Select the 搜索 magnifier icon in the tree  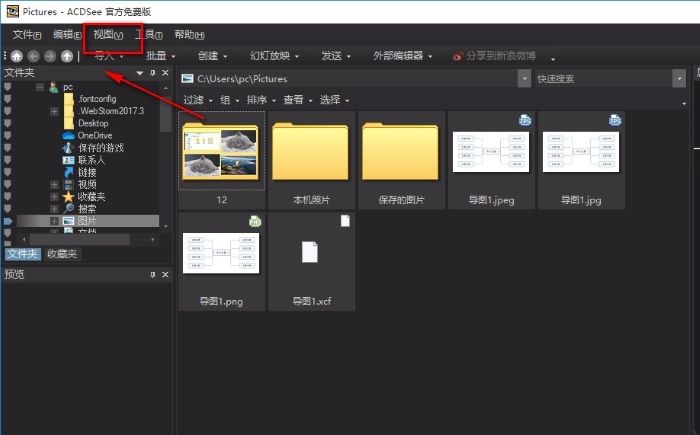point(68,209)
